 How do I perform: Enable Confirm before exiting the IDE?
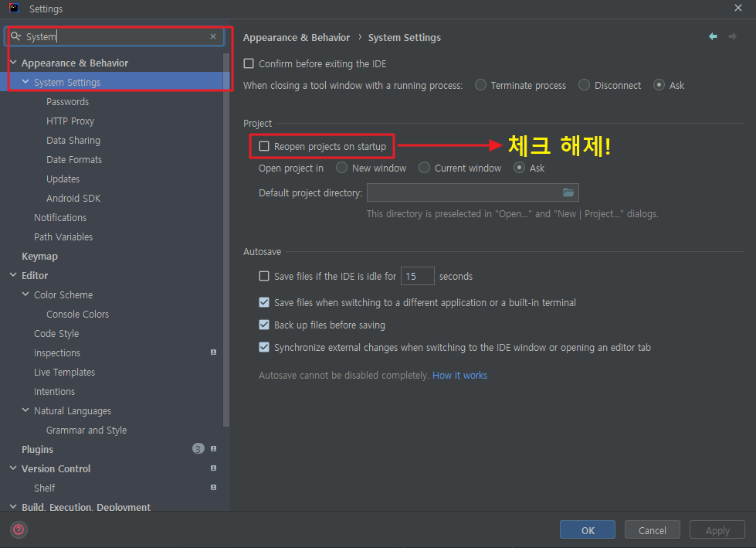248,63
